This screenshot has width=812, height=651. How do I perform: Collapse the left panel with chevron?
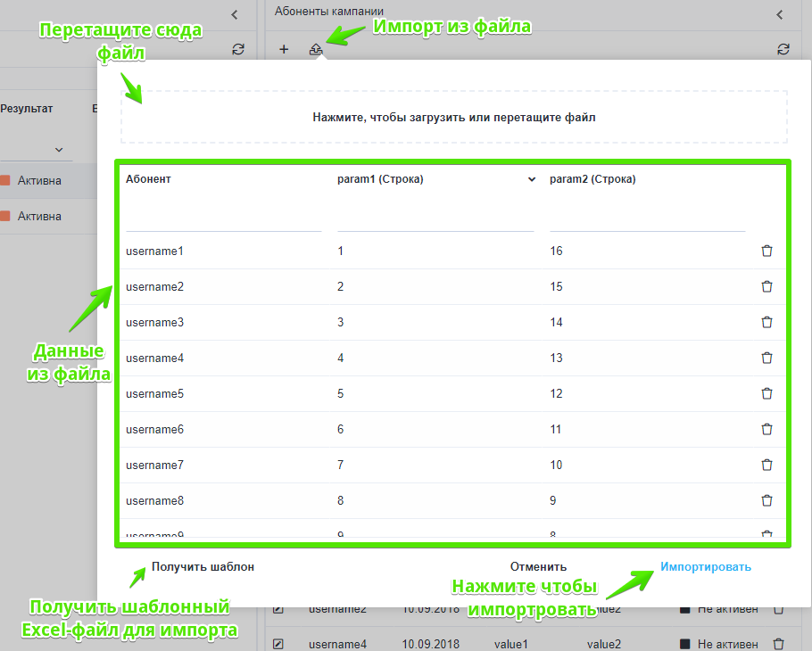click(x=234, y=14)
